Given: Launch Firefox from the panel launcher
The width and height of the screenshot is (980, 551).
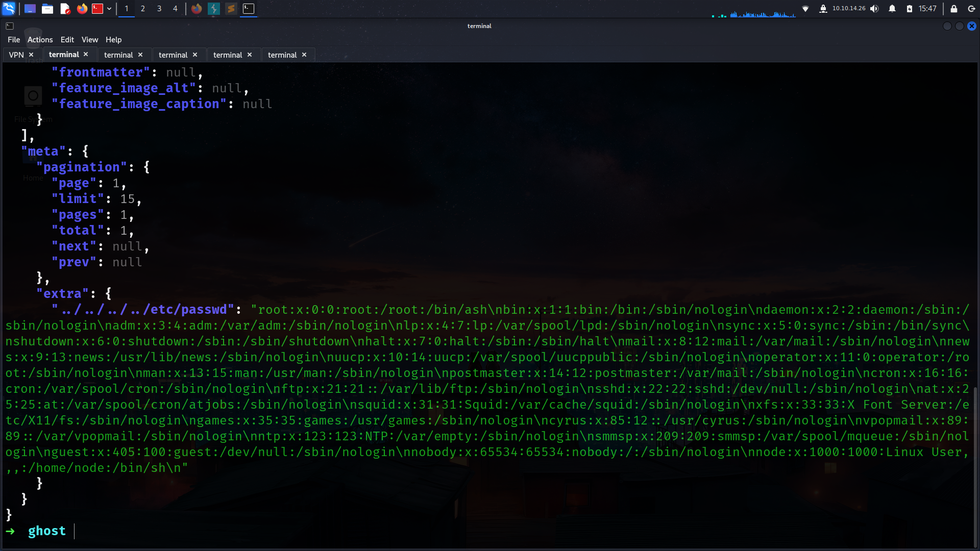Looking at the screenshot, I should [82, 9].
